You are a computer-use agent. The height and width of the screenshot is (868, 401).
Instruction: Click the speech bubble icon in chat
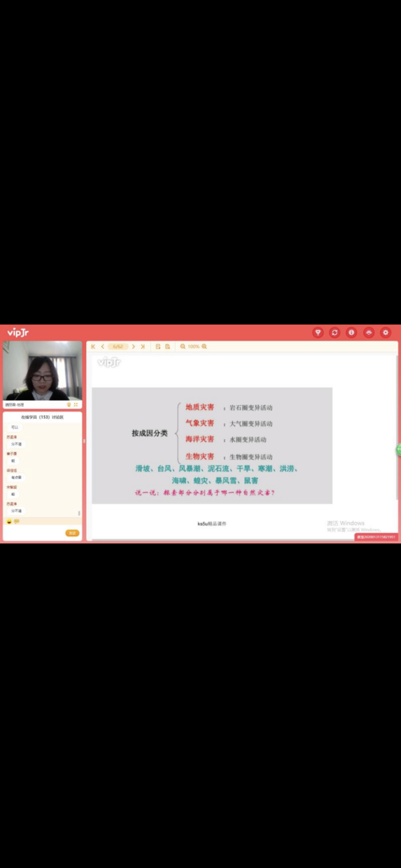click(17, 521)
